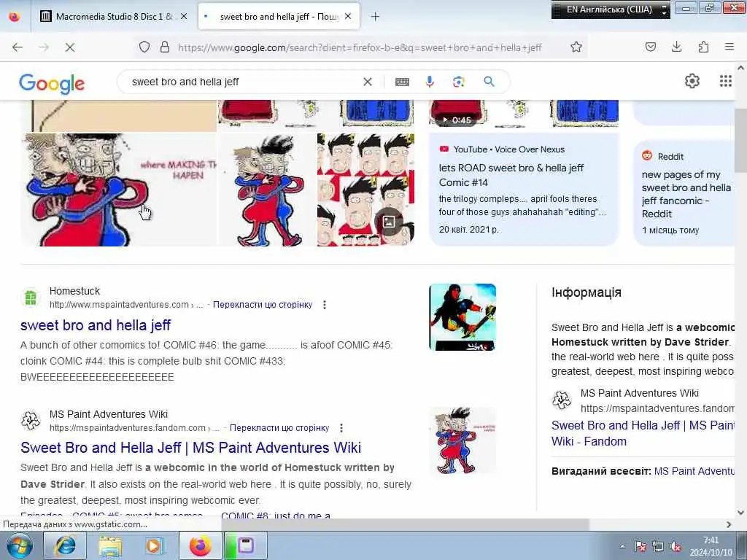Open the skateboarder thumbnail beside Homestuck result
The height and width of the screenshot is (560, 747).
click(462, 317)
